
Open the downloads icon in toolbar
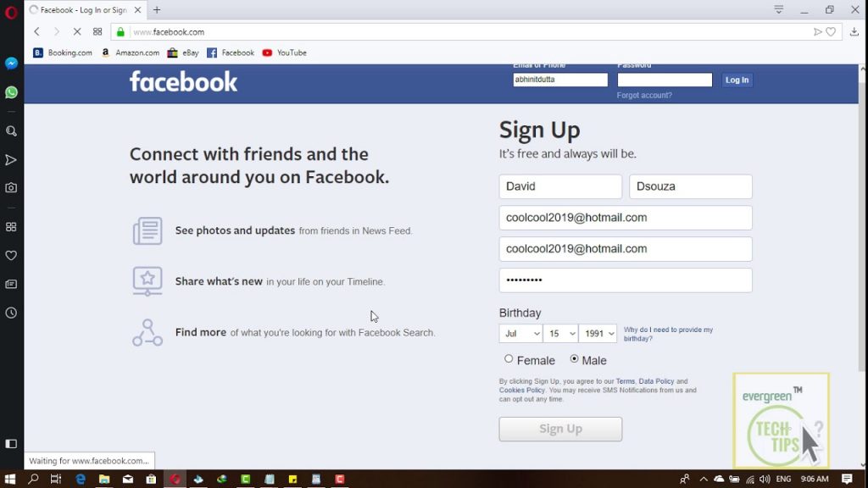tap(854, 32)
